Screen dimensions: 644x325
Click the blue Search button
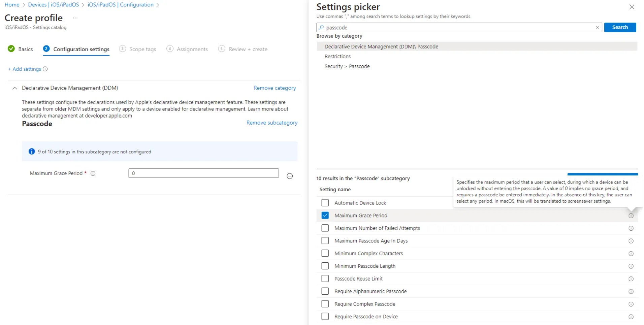(620, 27)
